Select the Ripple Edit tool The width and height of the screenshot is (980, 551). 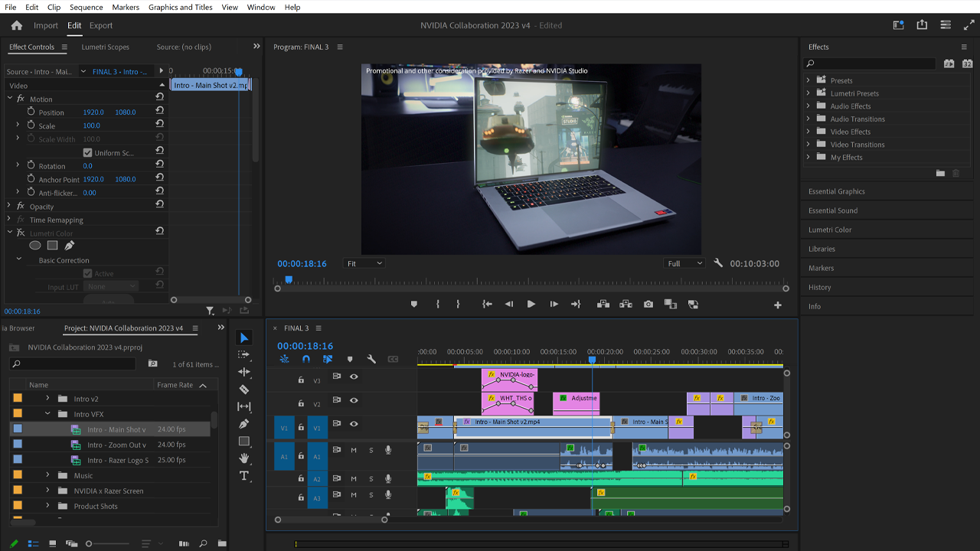point(243,372)
